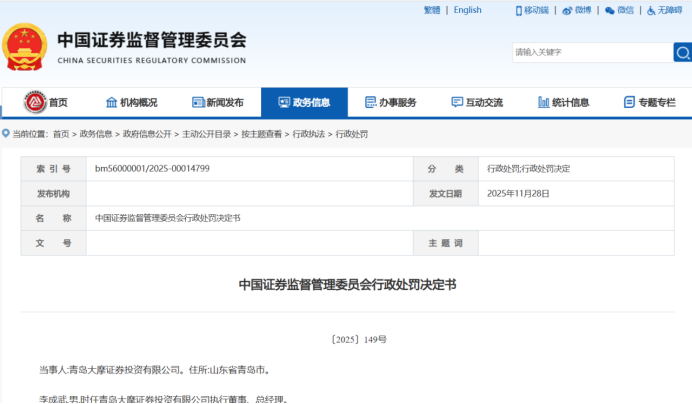This screenshot has height=404, width=692.
Task: Switch language to English
Action: (467, 10)
